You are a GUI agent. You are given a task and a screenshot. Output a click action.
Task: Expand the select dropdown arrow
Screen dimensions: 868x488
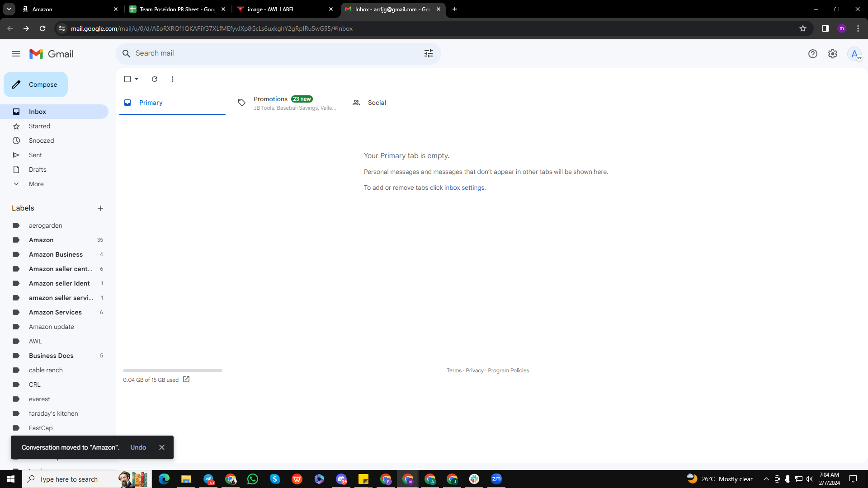click(x=137, y=79)
